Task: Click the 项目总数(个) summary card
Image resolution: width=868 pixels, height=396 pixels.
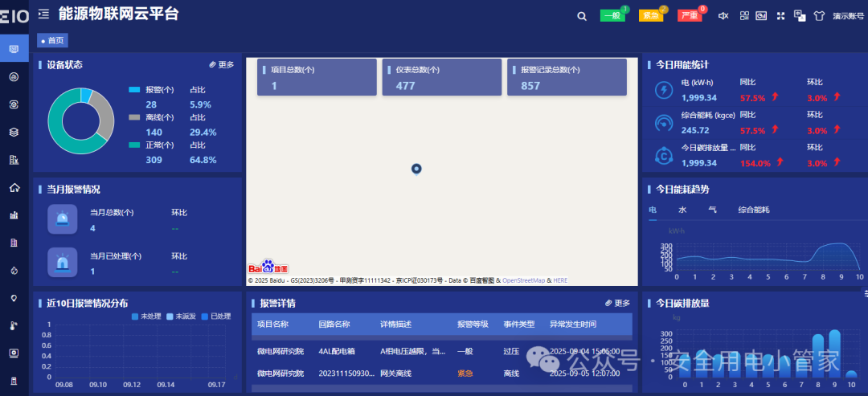Action: coord(317,77)
